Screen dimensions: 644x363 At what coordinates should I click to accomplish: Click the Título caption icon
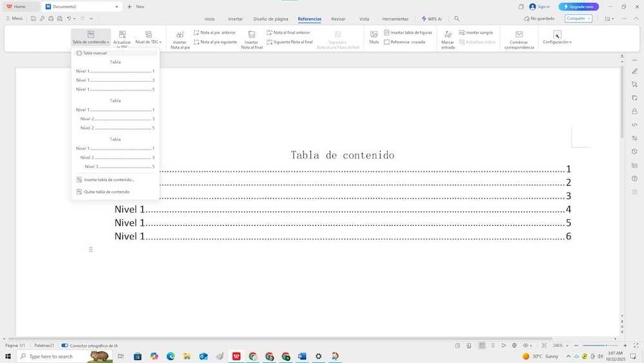pos(374,34)
